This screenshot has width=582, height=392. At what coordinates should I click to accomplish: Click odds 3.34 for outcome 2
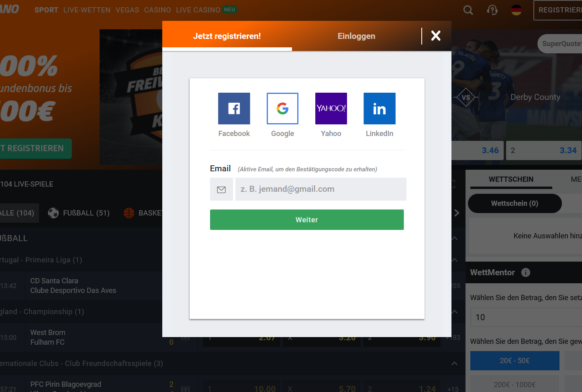tap(544, 150)
